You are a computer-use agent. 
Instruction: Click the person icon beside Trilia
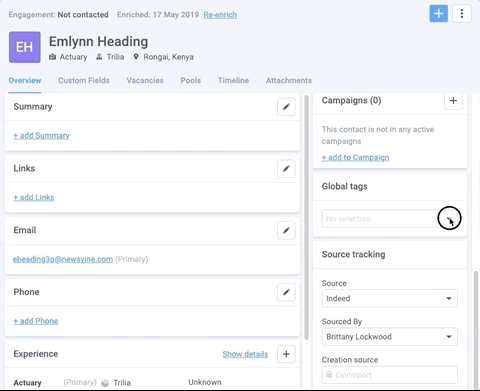coord(99,57)
